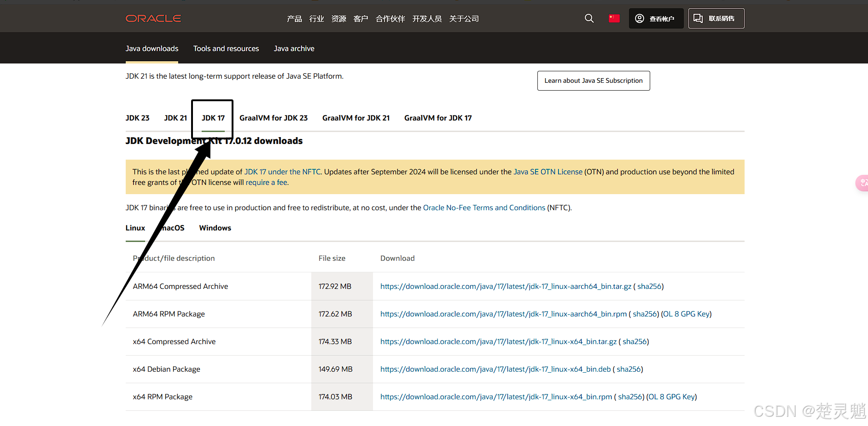The height and width of the screenshot is (426, 868).
Task: Open the 开发人员 menu
Action: point(427,19)
